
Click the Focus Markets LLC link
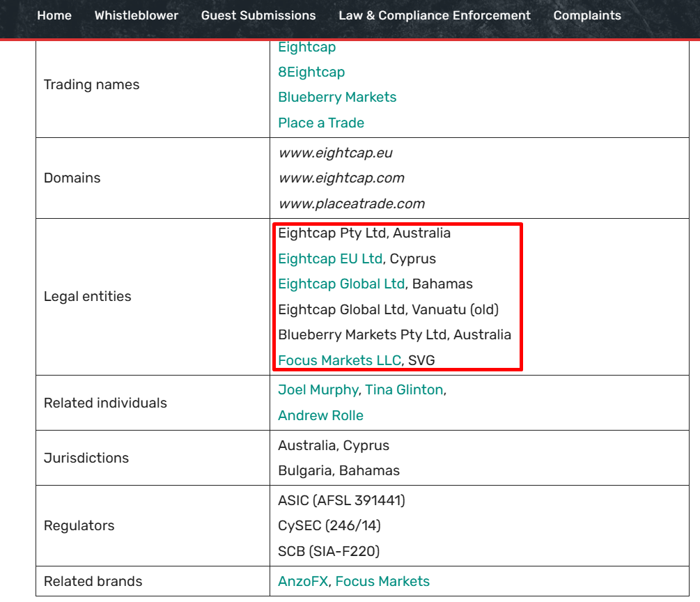click(x=339, y=361)
